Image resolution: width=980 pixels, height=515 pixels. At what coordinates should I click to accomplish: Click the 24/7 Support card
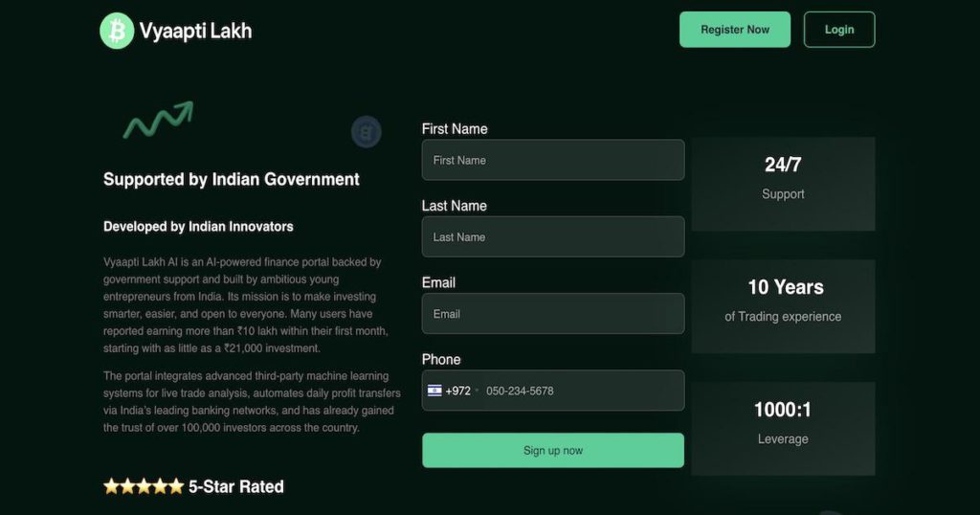pyautogui.click(x=782, y=183)
